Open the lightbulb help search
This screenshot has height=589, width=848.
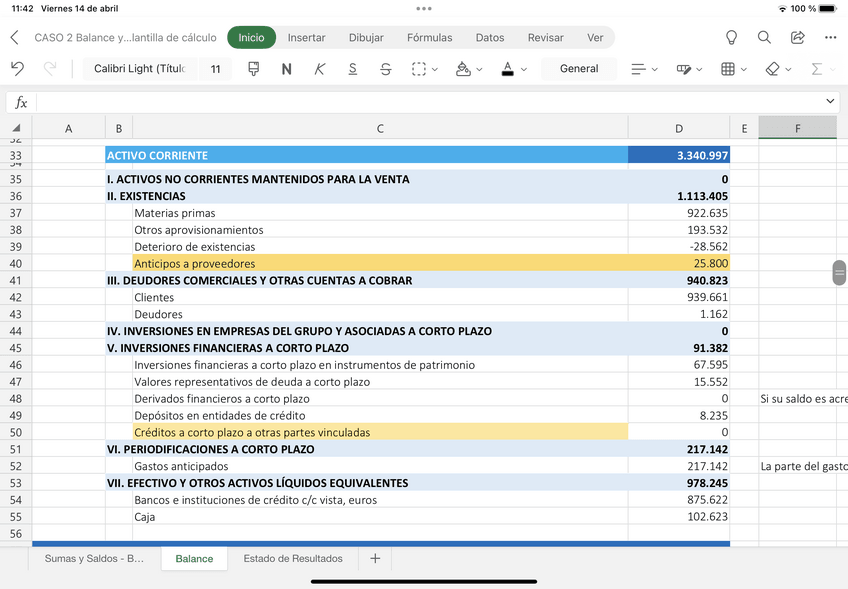coord(731,38)
